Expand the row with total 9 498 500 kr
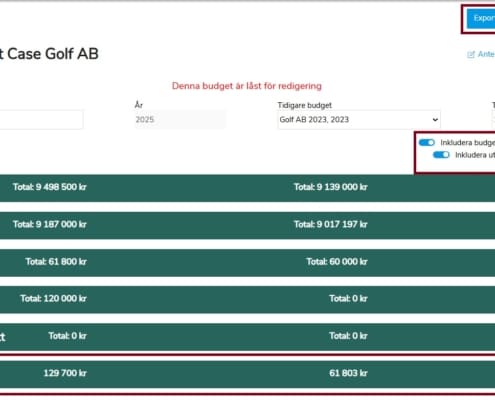 point(247,188)
